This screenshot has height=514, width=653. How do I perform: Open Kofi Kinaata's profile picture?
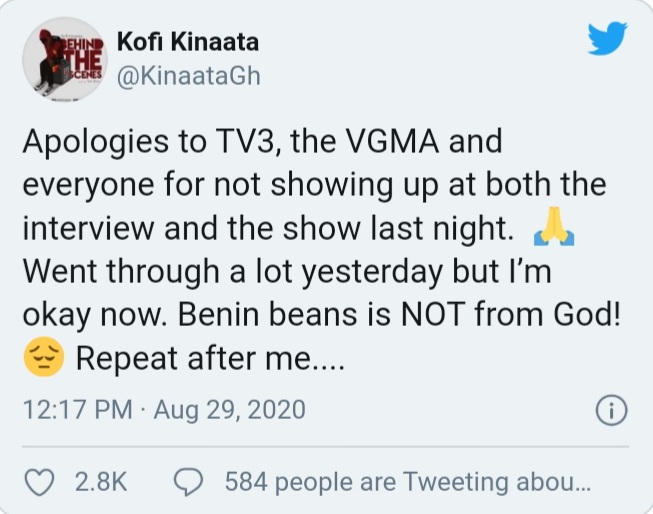click(x=63, y=59)
